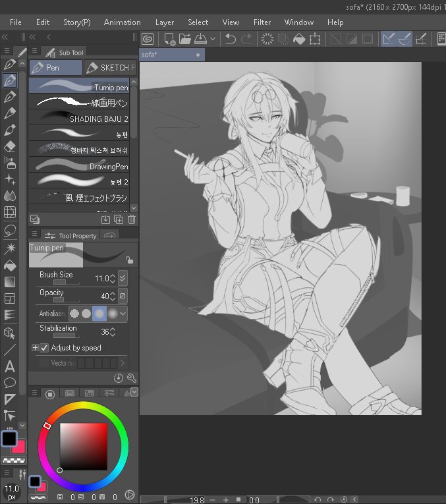The height and width of the screenshot is (504, 446).
Task: Click zoom in plus button in status bar
Action: pyautogui.click(x=226, y=500)
